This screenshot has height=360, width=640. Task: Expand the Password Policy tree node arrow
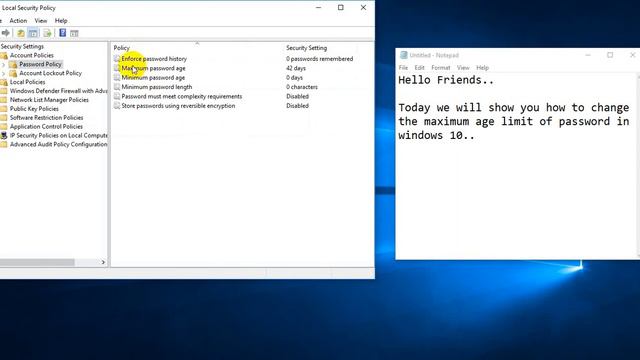point(4,64)
